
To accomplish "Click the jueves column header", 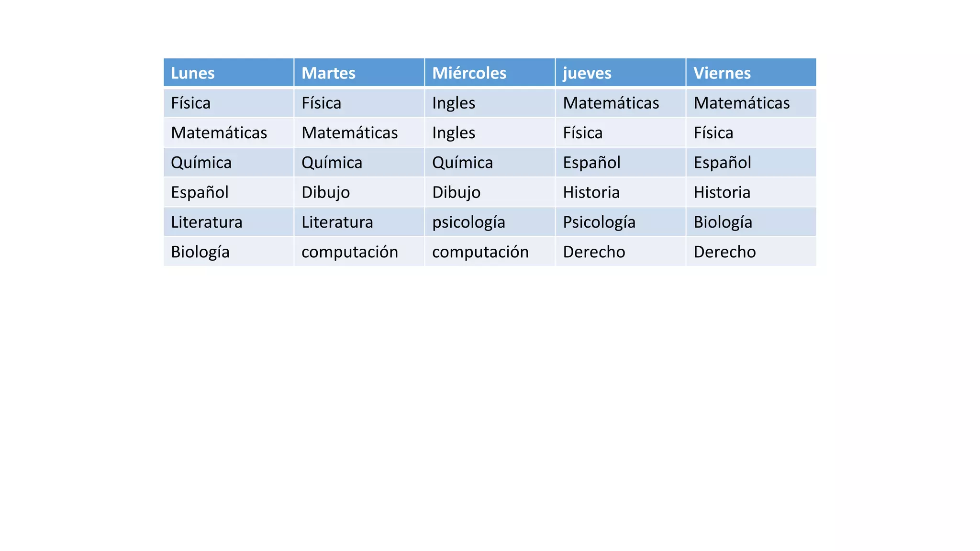I will click(587, 73).
